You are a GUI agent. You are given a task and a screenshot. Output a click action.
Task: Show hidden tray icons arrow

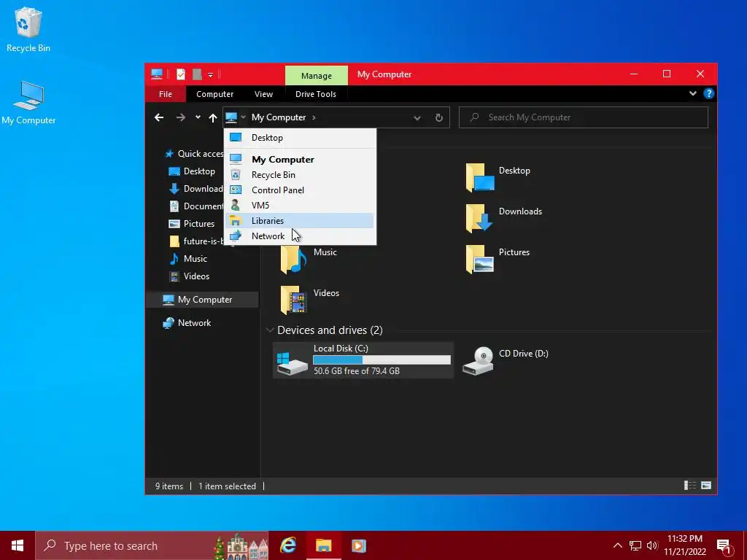[617, 545]
